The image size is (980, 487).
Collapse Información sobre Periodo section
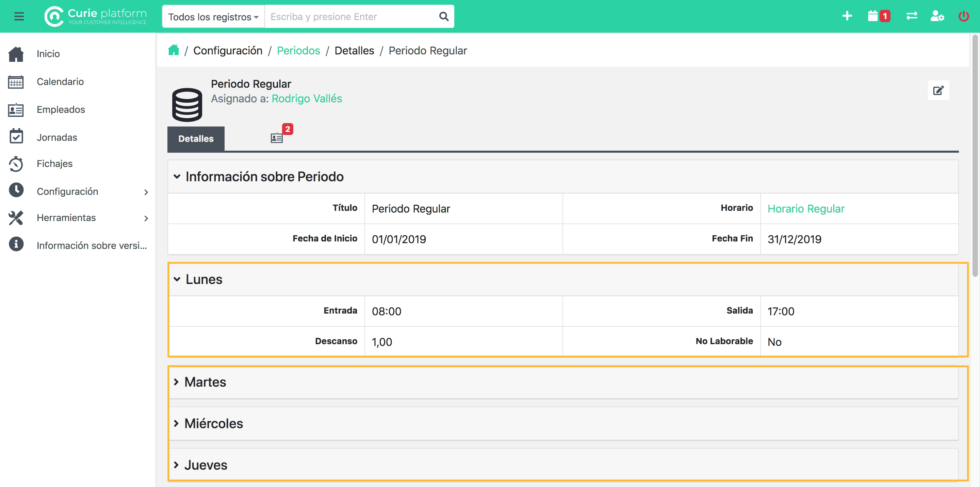pos(264,177)
